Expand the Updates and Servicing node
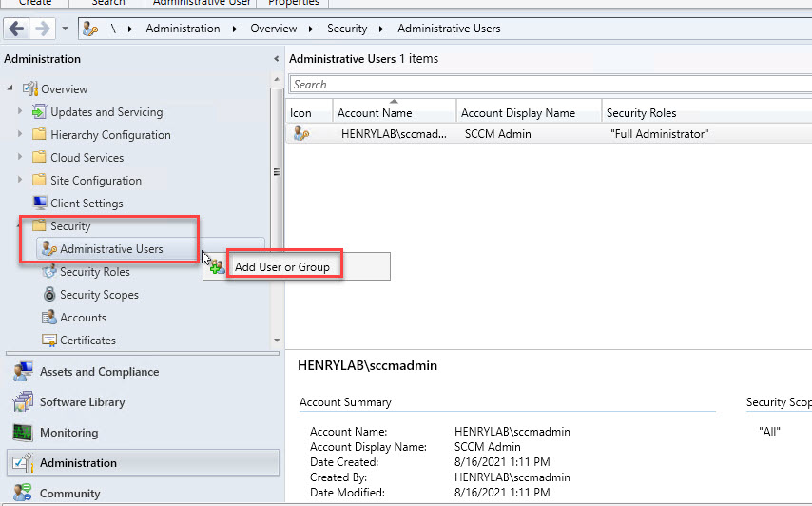This screenshot has height=506, width=812. click(x=20, y=112)
